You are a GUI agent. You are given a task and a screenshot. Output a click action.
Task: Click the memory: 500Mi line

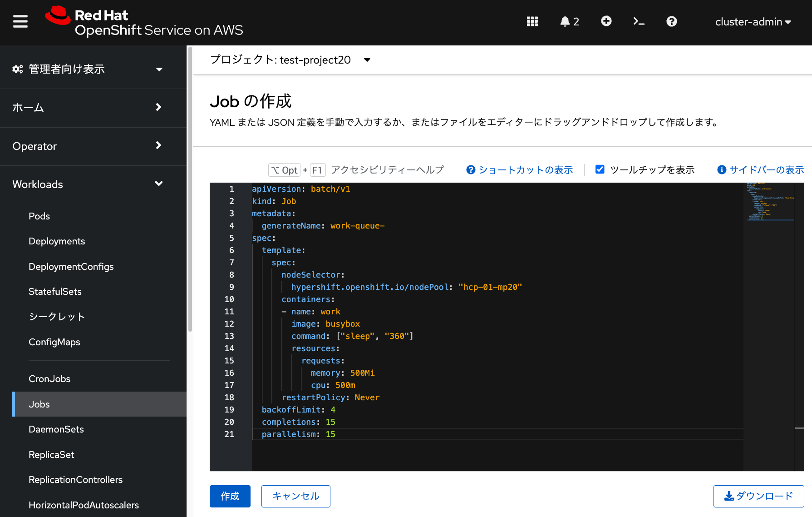click(343, 373)
